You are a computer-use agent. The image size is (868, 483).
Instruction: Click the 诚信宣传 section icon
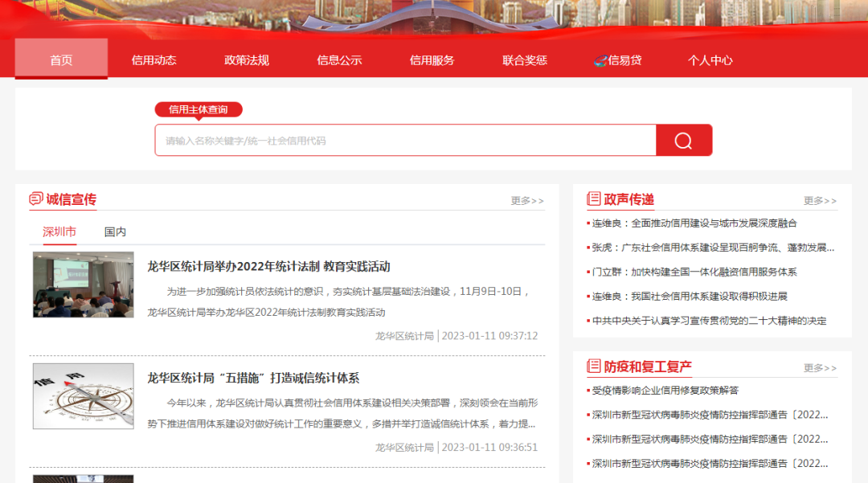(x=36, y=199)
